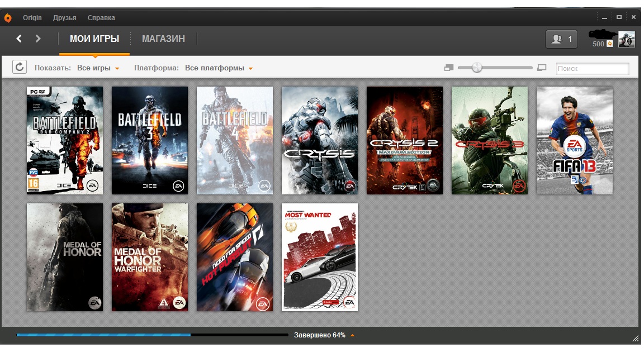The height and width of the screenshot is (362, 644).
Task: Select Battlefield Bad Company 2 cover
Action: (65, 140)
